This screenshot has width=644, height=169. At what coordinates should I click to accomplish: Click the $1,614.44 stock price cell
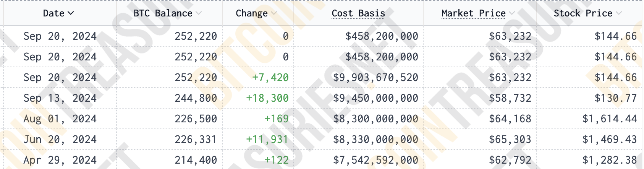point(610,119)
